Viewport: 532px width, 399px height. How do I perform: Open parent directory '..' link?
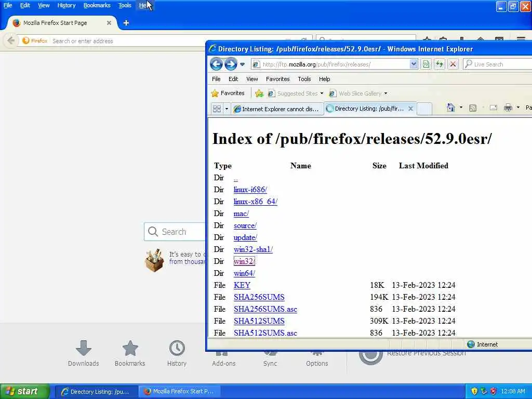[x=236, y=178]
